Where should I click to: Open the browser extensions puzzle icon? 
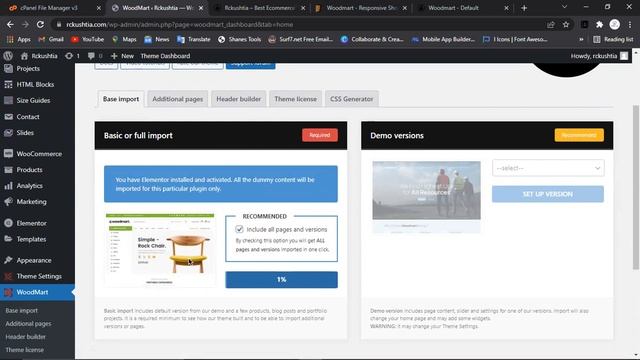click(599, 24)
